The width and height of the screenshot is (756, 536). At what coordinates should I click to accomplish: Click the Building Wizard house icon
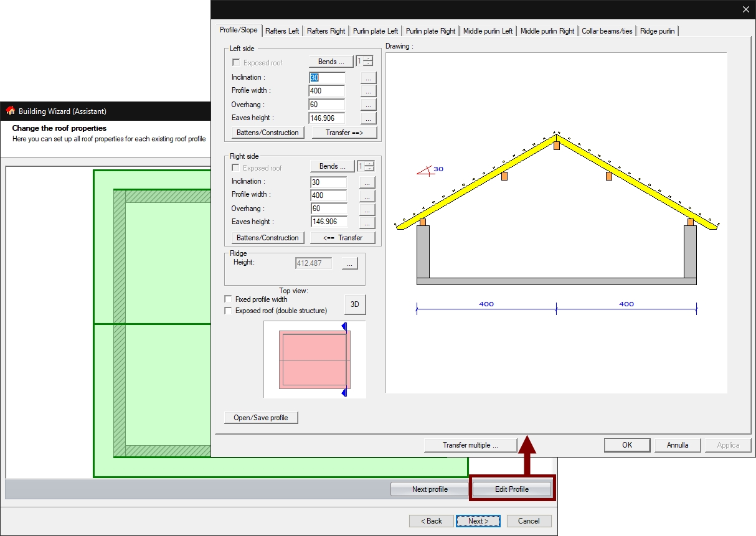[11, 111]
